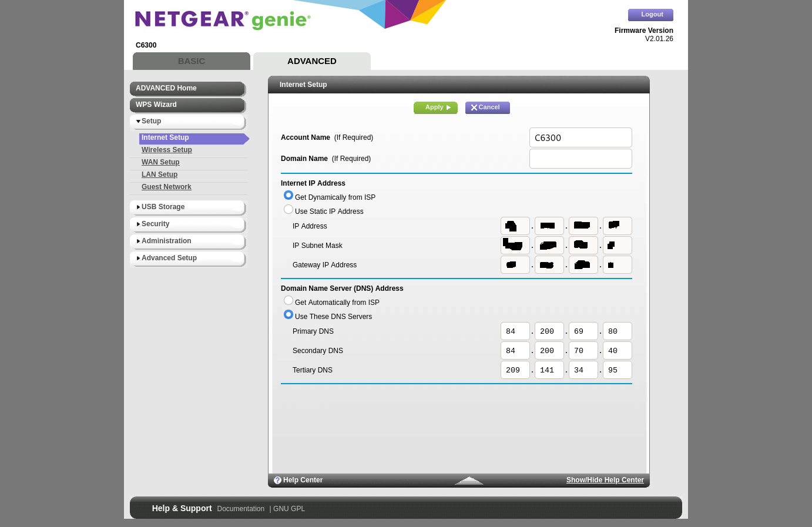This screenshot has width=812, height=527.
Task: Click Tertiary DNS fourth octet field
Action: 618,370
